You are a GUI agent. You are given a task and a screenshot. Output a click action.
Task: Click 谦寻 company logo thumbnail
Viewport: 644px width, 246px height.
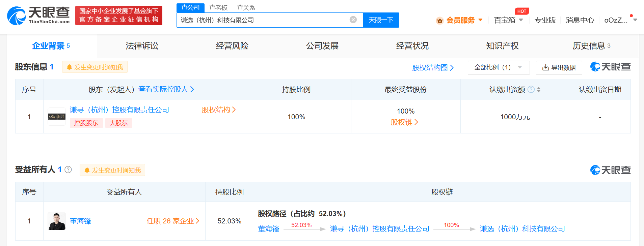click(x=57, y=117)
